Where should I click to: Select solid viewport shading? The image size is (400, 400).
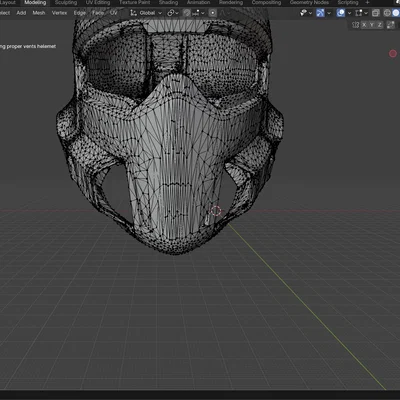pyautogui.click(x=396, y=13)
